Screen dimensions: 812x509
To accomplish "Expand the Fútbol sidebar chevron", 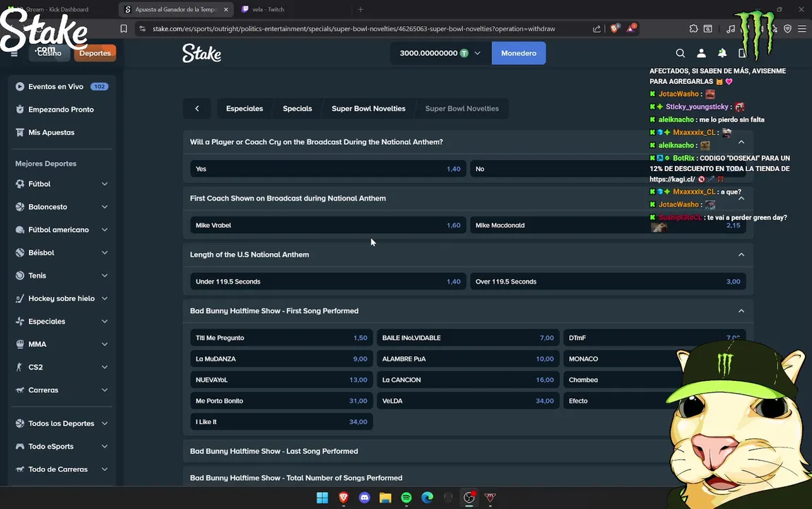I will point(105,184).
